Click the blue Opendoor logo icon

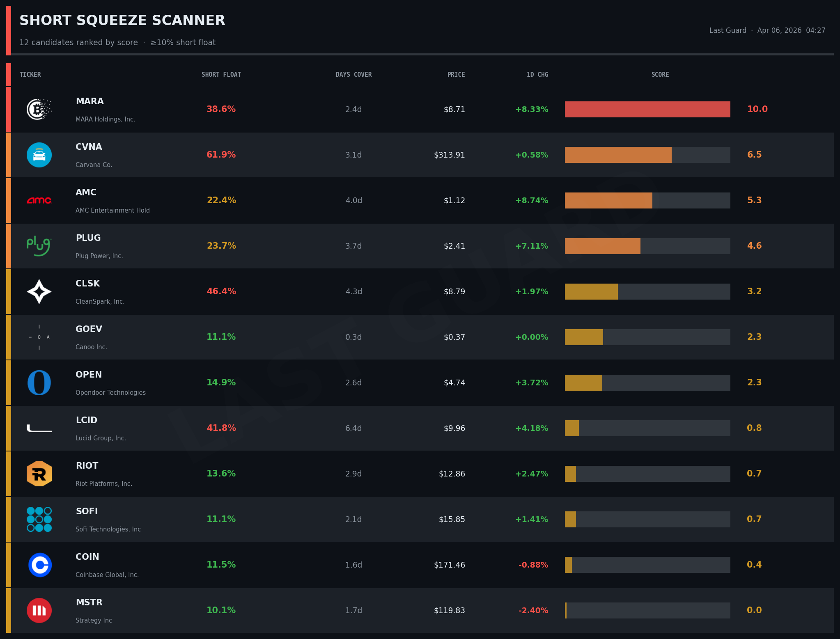coord(39,382)
